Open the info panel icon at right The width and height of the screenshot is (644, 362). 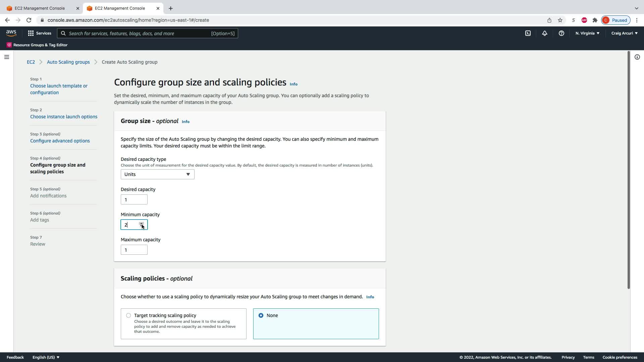(x=637, y=57)
